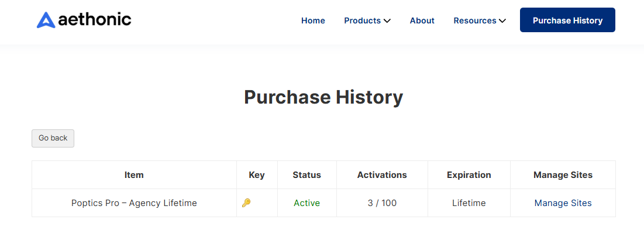The image size is (644, 240).
Task: Open the Home menu item
Action: click(x=313, y=20)
